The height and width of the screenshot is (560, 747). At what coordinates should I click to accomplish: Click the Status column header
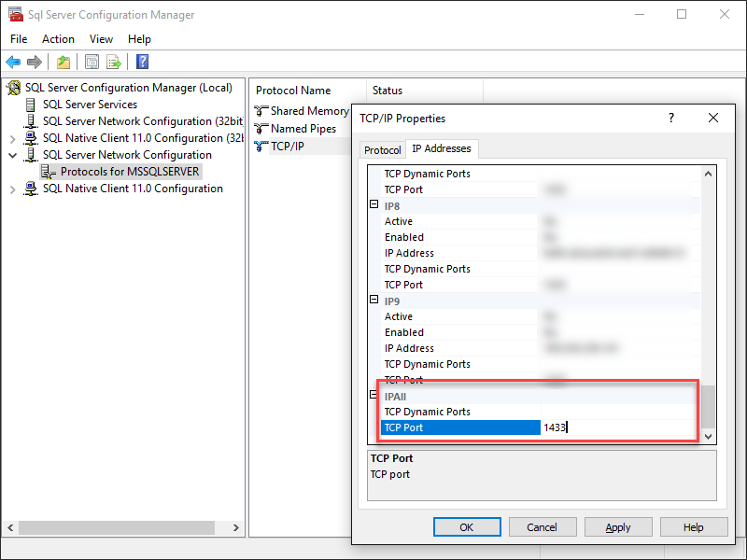tap(425, 91)
